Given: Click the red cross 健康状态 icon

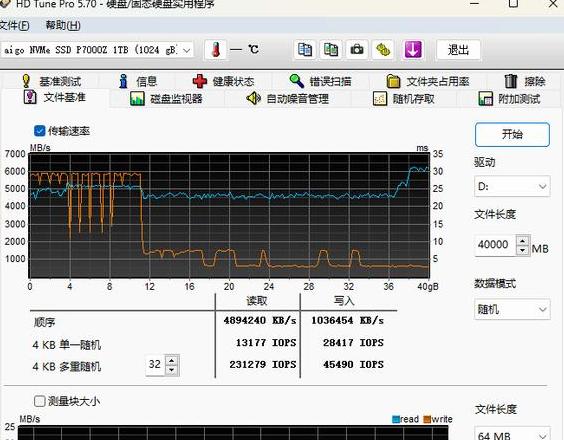Looking at the screenshot, I should pos(200,81).
